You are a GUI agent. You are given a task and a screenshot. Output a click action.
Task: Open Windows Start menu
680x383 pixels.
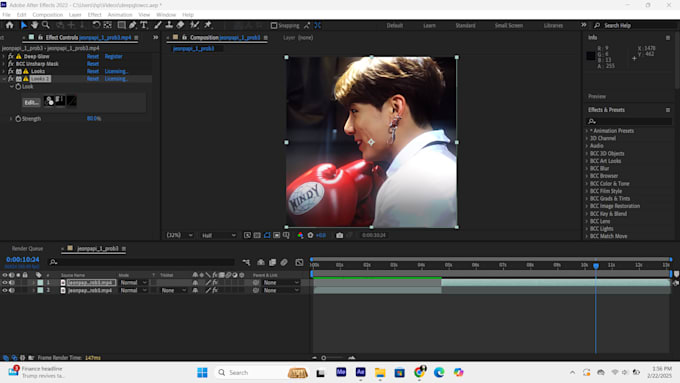[x=202, y=372]
